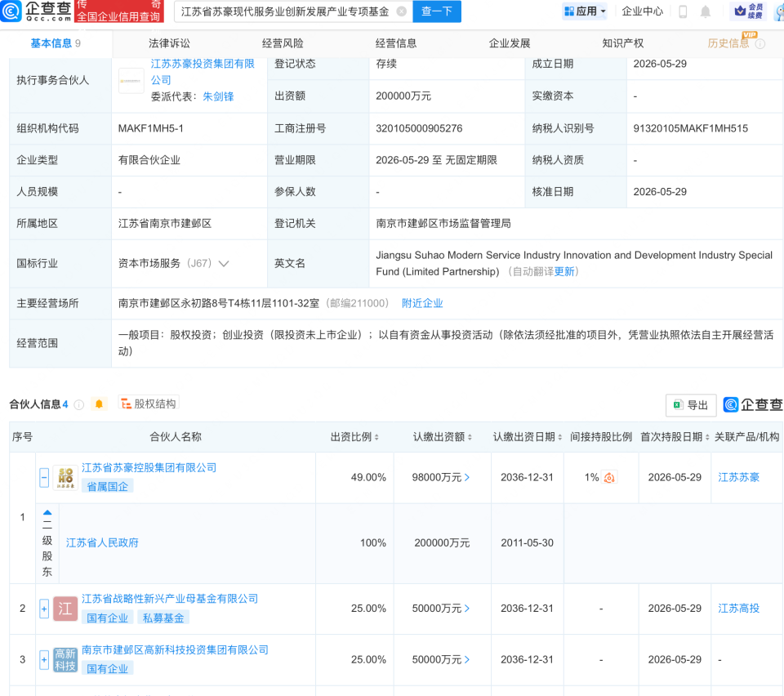Open 50000万元 detail arrow in row 3

467,660
